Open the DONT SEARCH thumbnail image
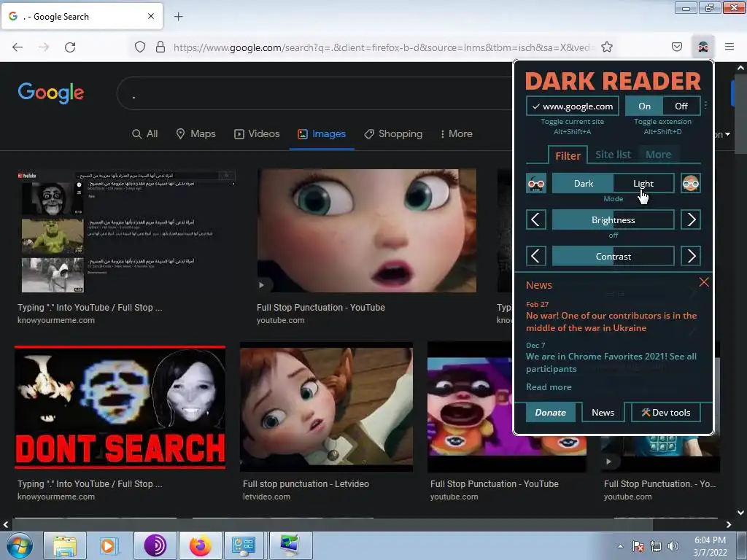Screen dimensions: 747x560 (120, 408)
